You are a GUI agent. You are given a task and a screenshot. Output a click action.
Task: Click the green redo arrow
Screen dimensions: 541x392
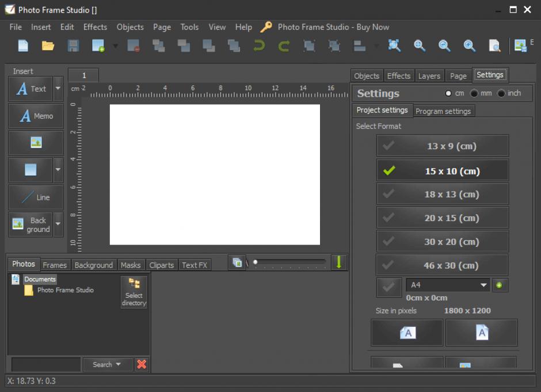(284, 45)
